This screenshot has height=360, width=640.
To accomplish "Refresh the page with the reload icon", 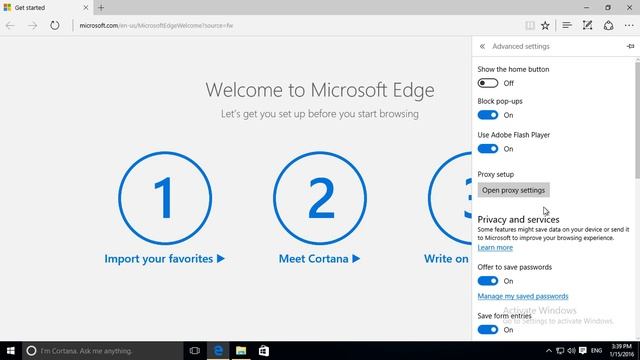I will pos(55,25).
